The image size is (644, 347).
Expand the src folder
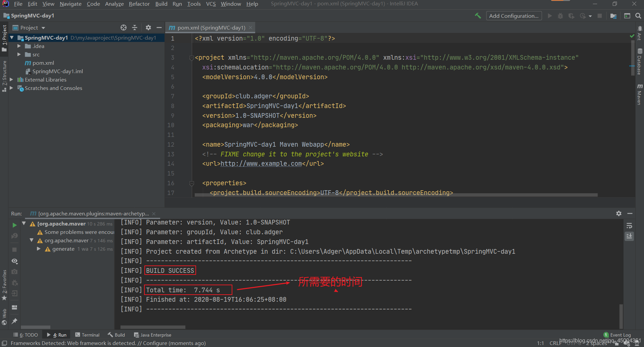(x=19, y=54)
